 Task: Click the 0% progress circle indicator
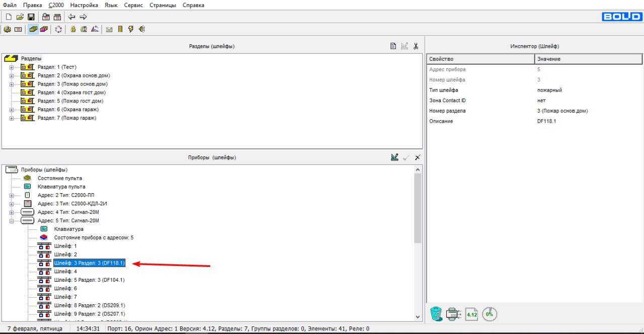[490, 314]
